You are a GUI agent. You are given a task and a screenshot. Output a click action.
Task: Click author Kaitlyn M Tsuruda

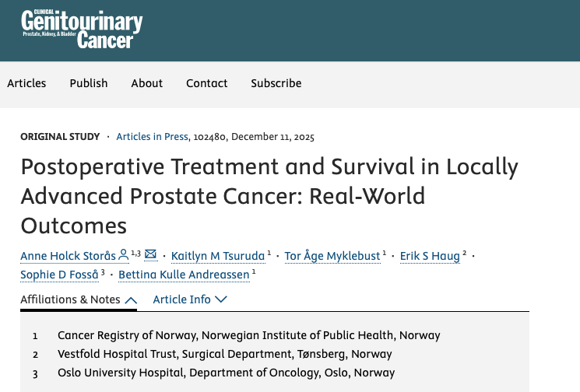click(217, 256)
